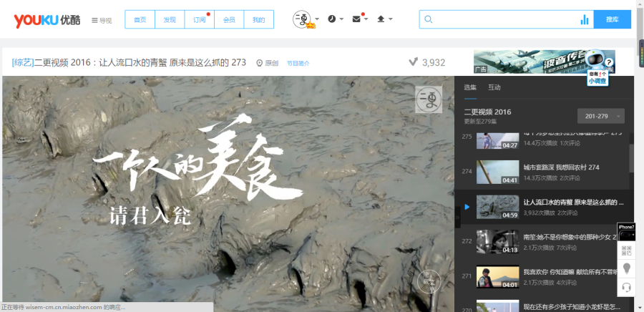Focus the Youku search input field
Image resolution: width=644 pixels, height=312 pixels.
pyautogui.click(x=506, y=19)
